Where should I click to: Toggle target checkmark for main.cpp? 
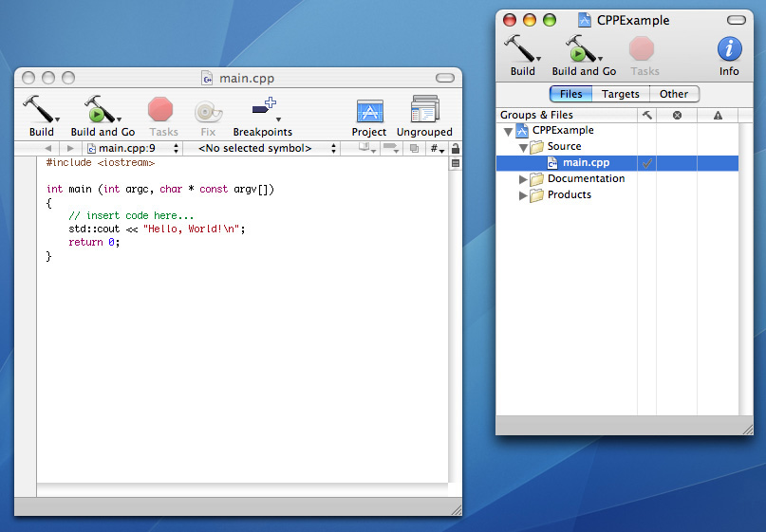646,163
